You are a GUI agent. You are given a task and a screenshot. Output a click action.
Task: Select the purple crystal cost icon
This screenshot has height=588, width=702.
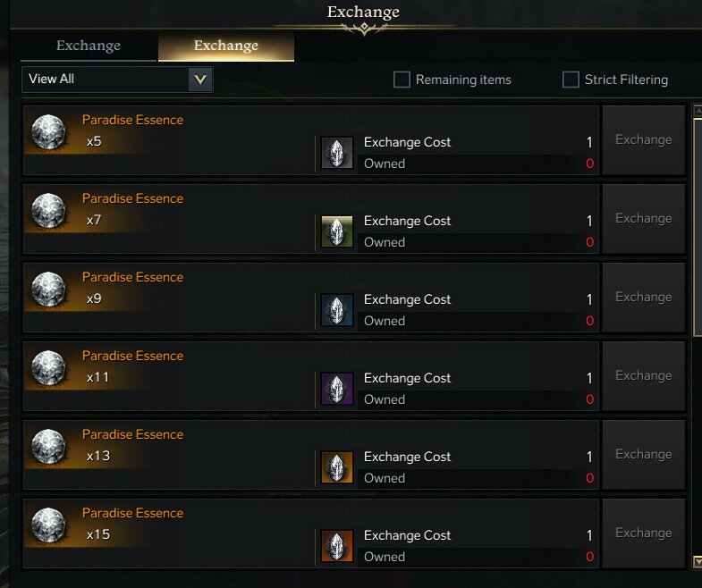click(x=337, y=389)
